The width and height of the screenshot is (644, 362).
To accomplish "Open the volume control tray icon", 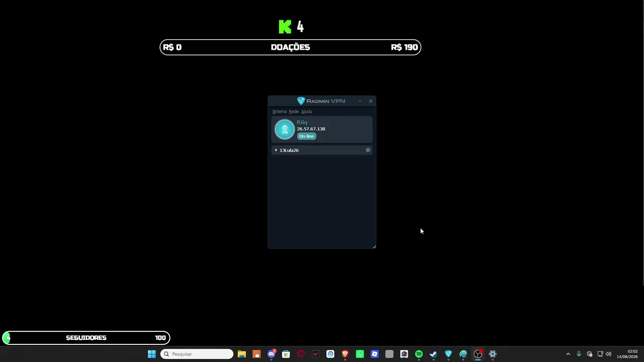I will click(608, 354).
